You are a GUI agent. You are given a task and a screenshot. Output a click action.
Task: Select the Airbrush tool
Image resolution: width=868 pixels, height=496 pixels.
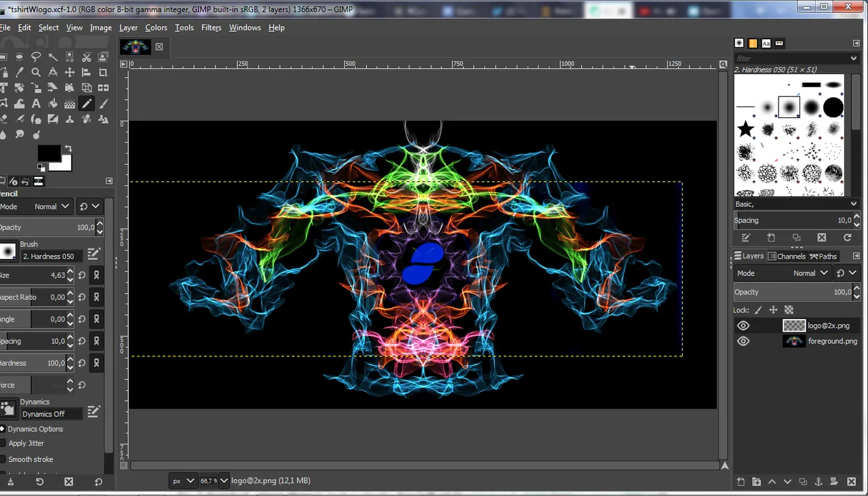tap(19, 119)
